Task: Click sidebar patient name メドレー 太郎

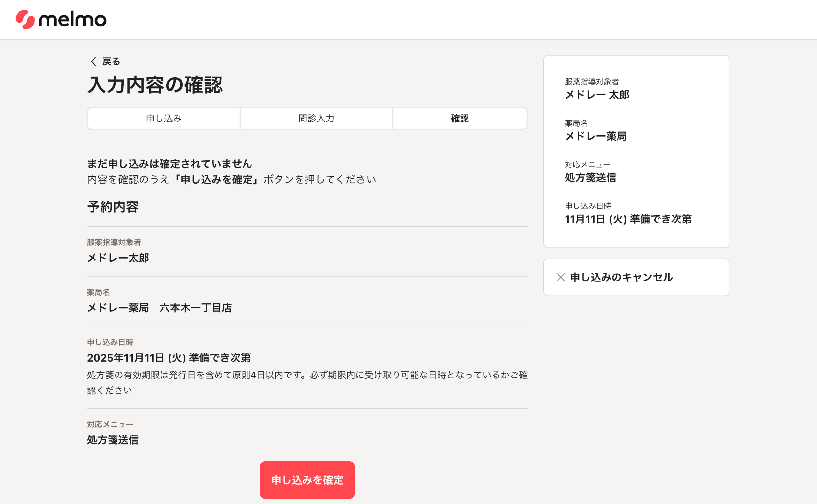Action: coord(597,95)
